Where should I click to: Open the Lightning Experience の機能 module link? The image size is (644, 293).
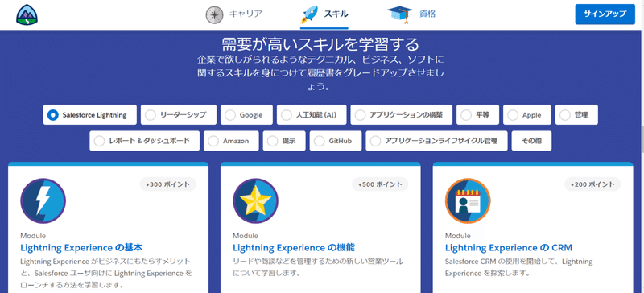(294, 248)
